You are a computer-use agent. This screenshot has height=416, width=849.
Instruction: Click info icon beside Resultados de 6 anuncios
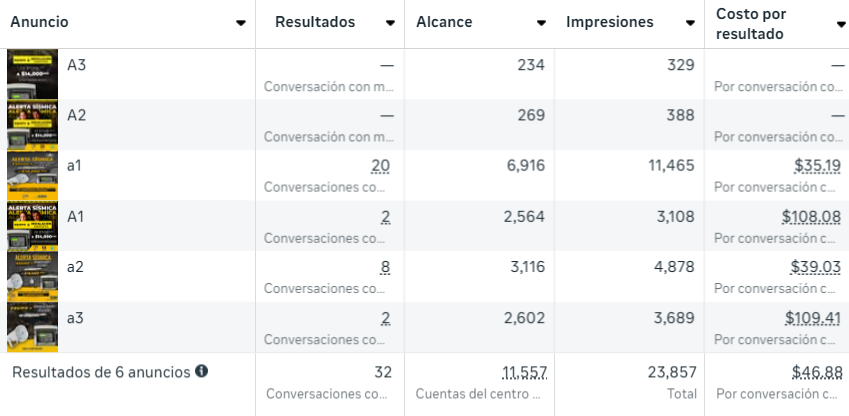pos(202,371)
